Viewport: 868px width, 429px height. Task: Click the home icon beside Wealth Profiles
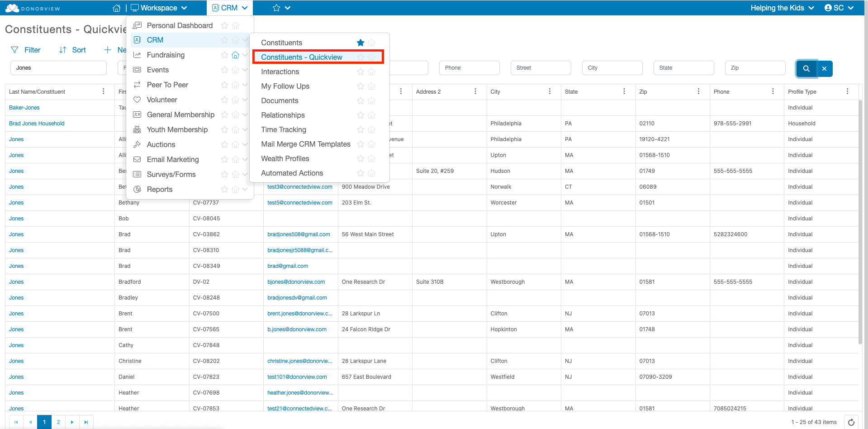tap(371, 159)
